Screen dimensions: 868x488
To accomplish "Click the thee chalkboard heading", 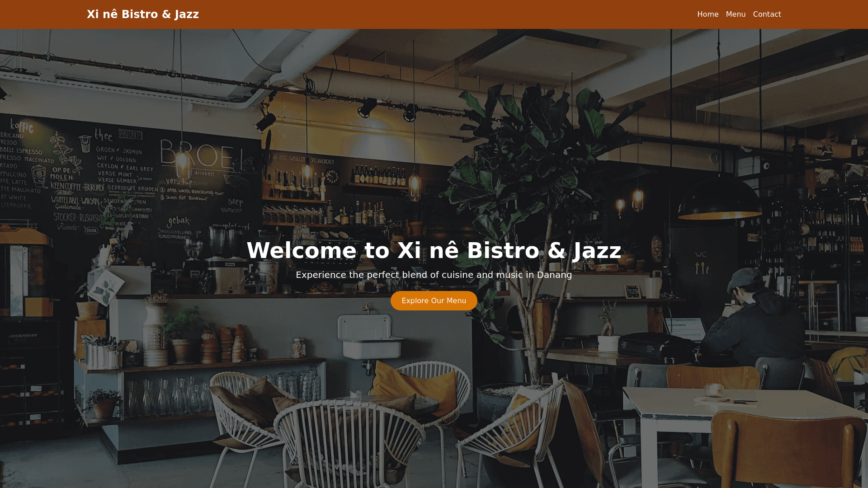I will point(103,135).
